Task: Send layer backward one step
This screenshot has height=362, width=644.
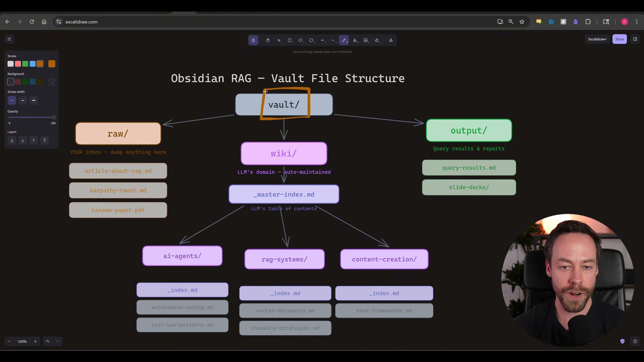Action: [x=23, y=140]
